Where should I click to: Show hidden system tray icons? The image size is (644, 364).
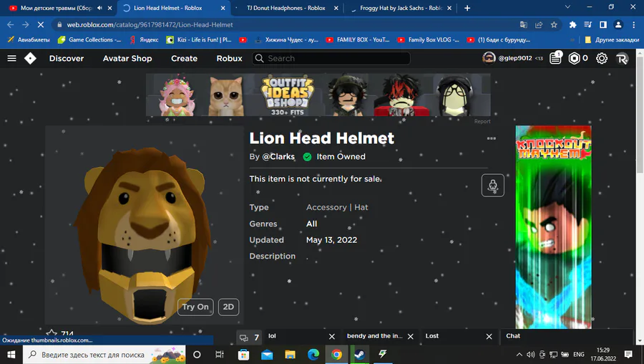[519, 355]
